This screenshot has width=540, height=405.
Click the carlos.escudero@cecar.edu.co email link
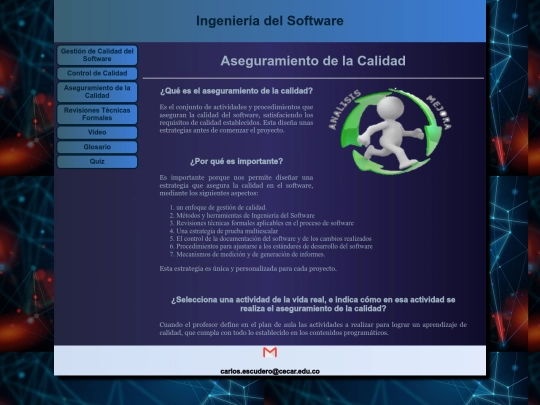[270, 371]
